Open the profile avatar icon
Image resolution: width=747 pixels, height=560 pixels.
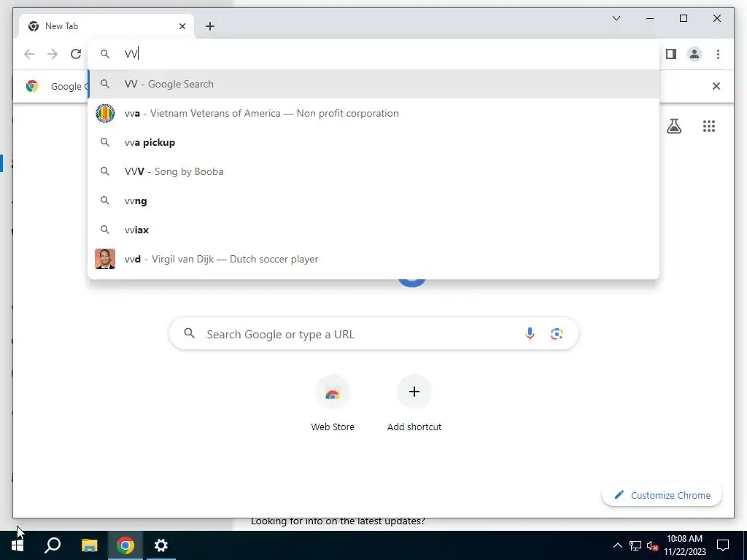click(694, 54)
